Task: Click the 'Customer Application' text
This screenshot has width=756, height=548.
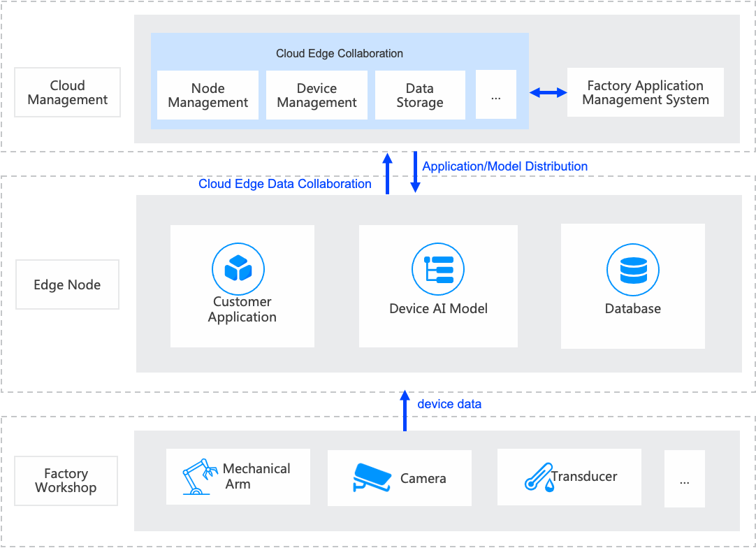Action: (242, 309)
